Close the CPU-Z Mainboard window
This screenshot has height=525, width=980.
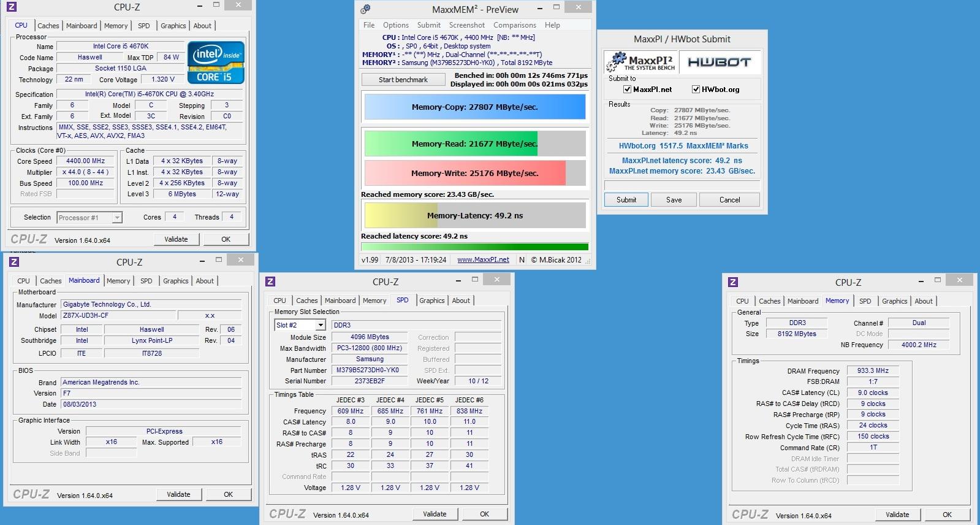240,259
